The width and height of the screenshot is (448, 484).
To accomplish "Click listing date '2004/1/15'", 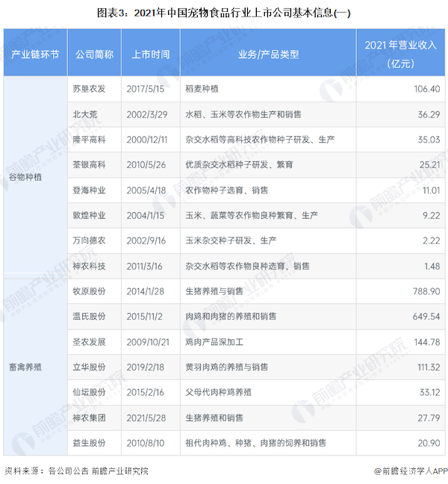I will [146, 215].
